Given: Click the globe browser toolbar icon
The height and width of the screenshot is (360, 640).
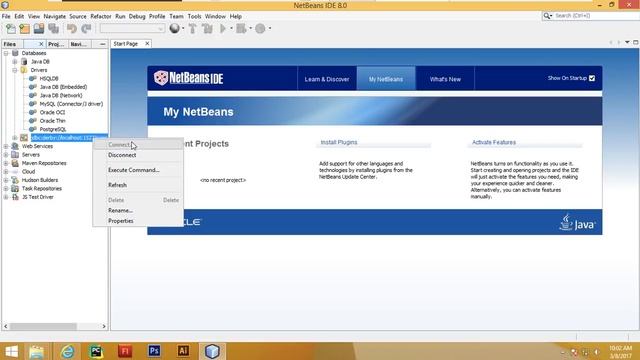Looking at the screenshot, I should tap(175, 29).
